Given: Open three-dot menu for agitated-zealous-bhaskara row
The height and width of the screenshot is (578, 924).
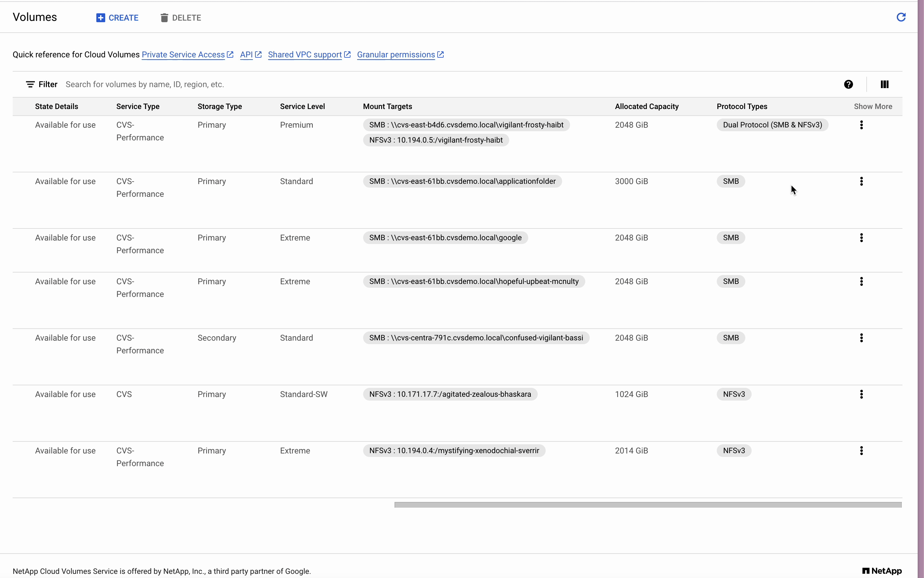Looking at the screenshot, I should pos(861,394).
